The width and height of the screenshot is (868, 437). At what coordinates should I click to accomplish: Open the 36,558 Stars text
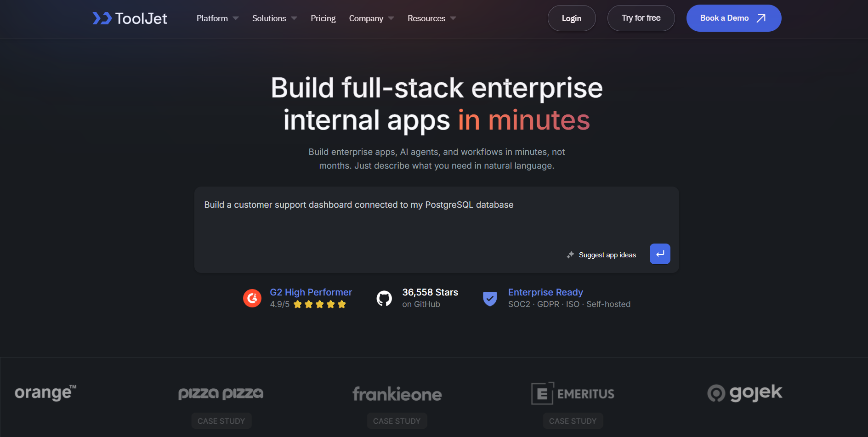(x=430, y=292)
